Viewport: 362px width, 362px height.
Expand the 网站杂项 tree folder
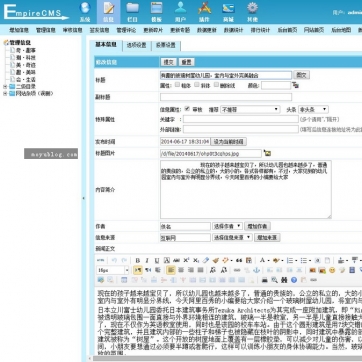click(5, 94)
